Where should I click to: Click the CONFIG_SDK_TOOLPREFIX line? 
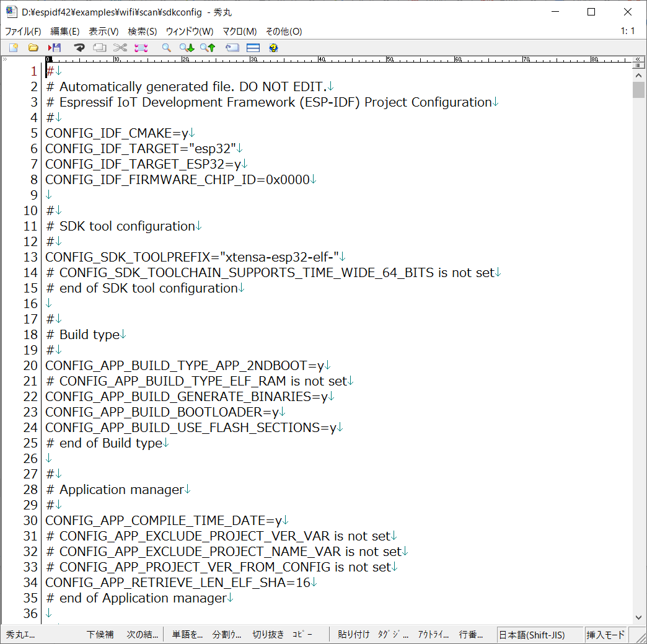(x=192, y=257)
